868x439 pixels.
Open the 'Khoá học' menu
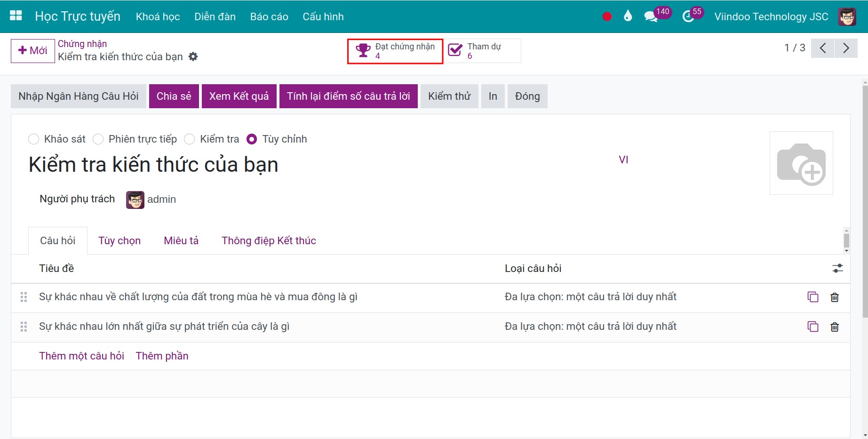point(158,16)
